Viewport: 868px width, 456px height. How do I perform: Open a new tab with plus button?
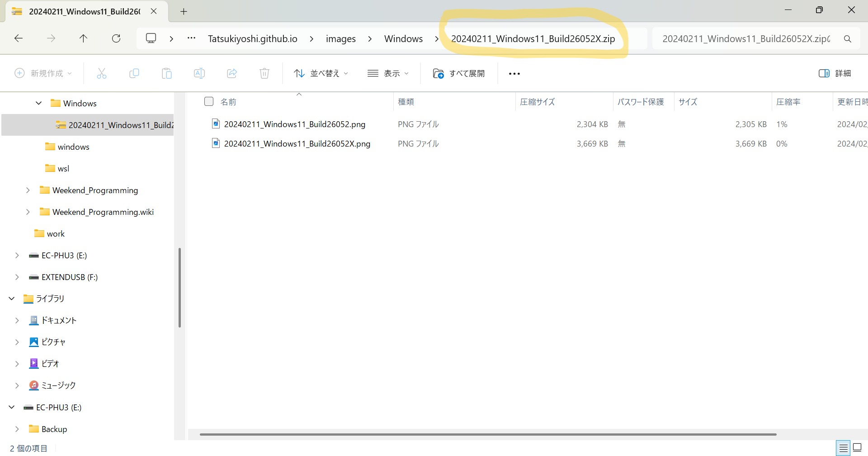click(x=184, y=12)
